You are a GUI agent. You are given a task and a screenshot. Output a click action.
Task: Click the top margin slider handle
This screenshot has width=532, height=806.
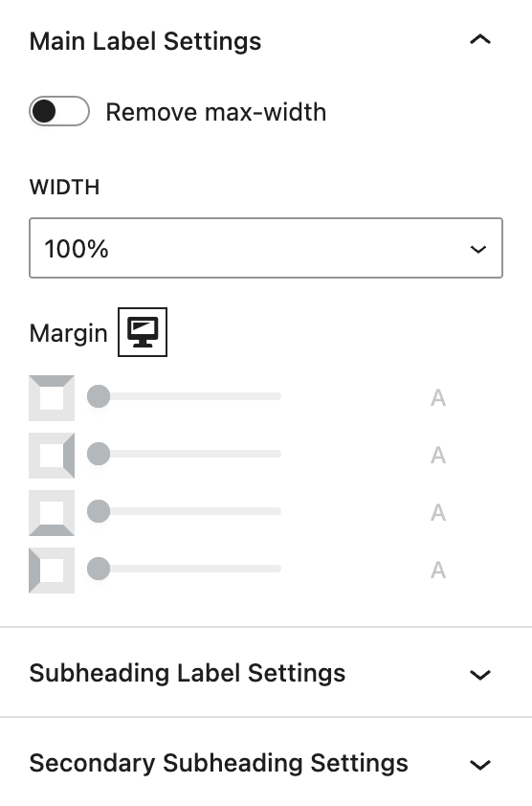pyautogui.click(x=99, y=396)
